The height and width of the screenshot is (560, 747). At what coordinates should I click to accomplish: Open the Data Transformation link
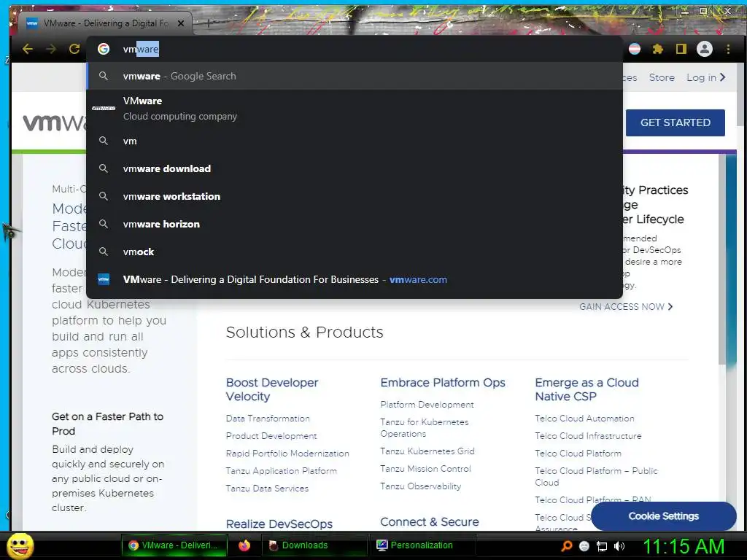pyautogui.click(x=268, y=419)
